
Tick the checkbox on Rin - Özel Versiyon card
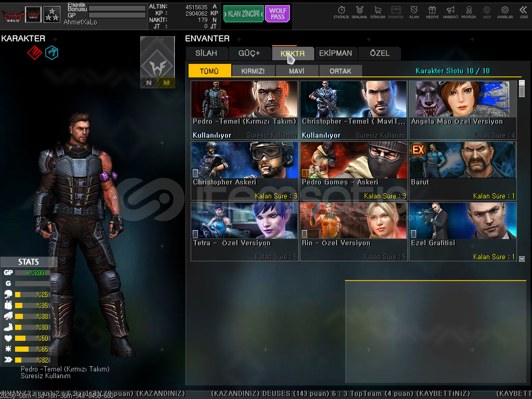pyautogui.click(x=304, y=234)
